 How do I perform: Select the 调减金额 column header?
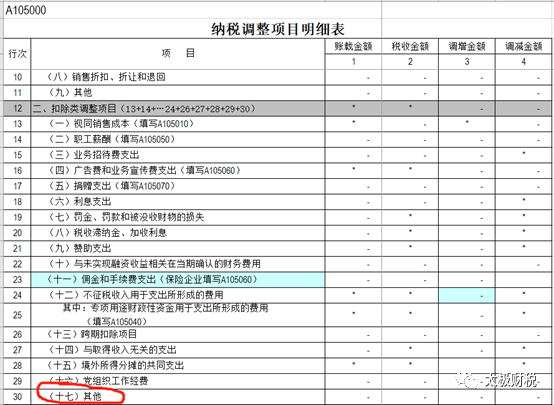pos(523,46)
